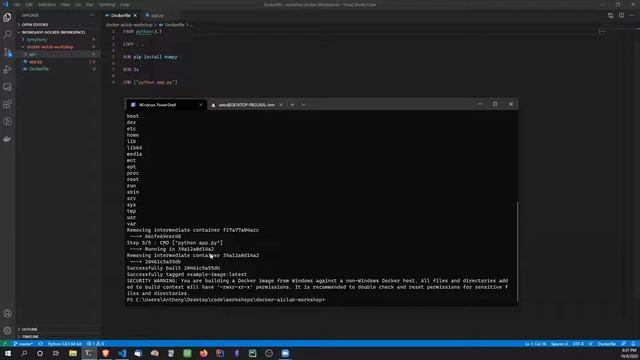Open taskbar search magnifier
The height and width of the screenshot is (360, 640).
[x=24, y=353]
